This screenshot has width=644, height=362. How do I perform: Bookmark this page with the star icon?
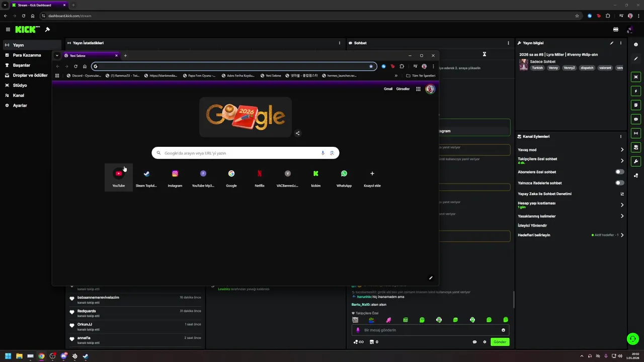click(371, 66)
